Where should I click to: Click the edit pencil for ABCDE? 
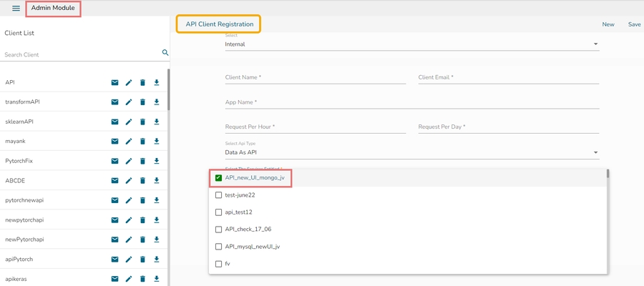[129, 181]
